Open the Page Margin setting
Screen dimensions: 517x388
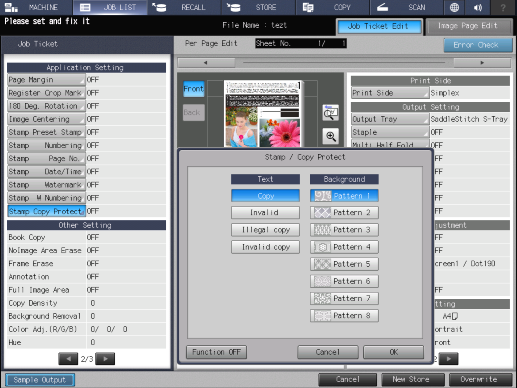click(x=46, y=80)
